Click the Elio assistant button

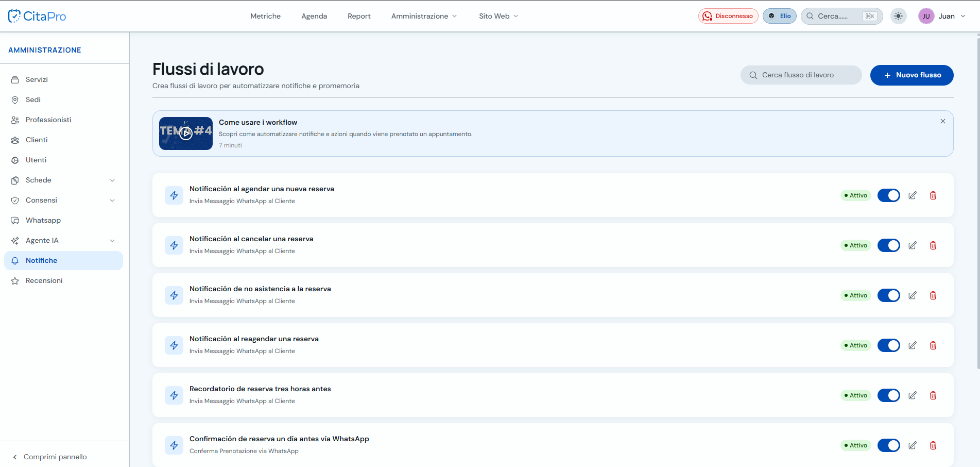pyautogui.click(x=780, y=16)
